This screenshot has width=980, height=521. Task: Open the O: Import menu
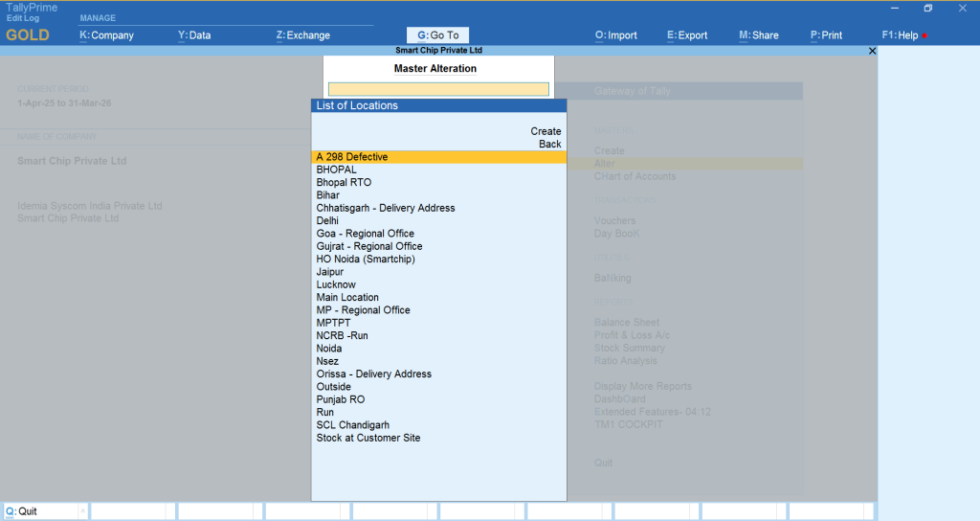point(615,35)
